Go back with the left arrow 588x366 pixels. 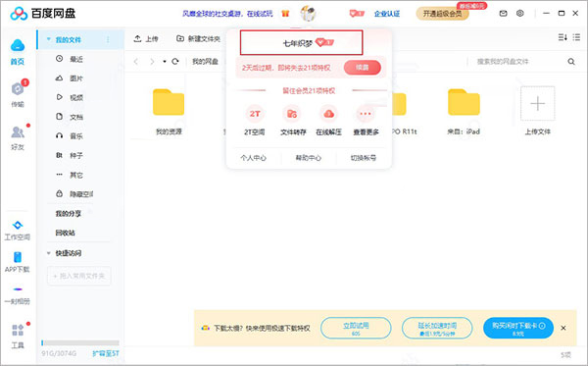(x=136, y=61)
